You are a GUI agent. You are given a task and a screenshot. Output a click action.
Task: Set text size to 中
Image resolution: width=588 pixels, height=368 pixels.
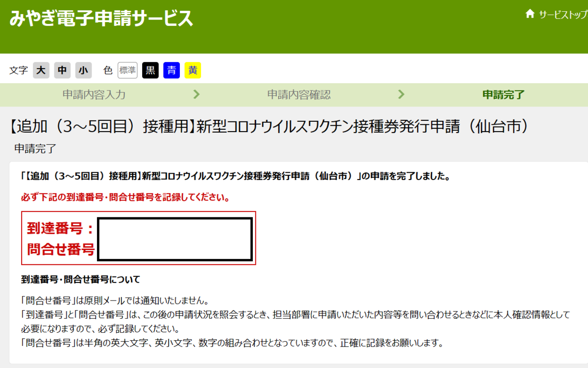coord(62,70)
